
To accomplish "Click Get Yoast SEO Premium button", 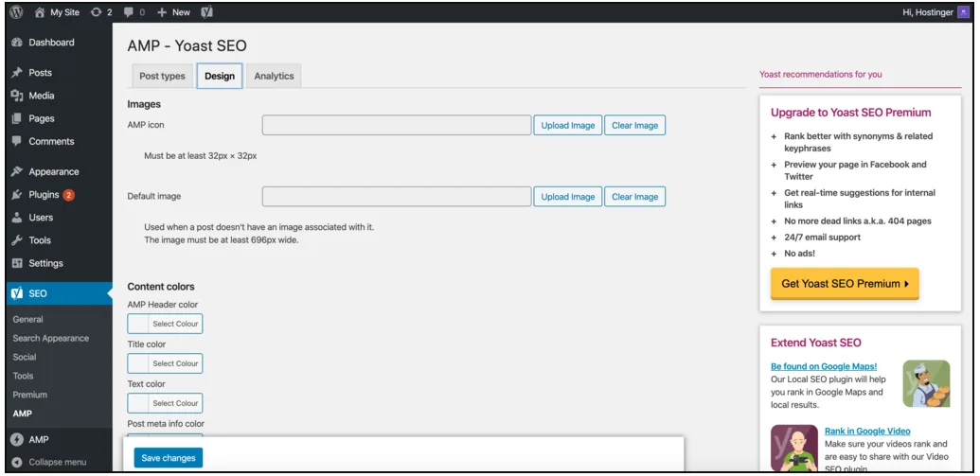I will point(845,284).
